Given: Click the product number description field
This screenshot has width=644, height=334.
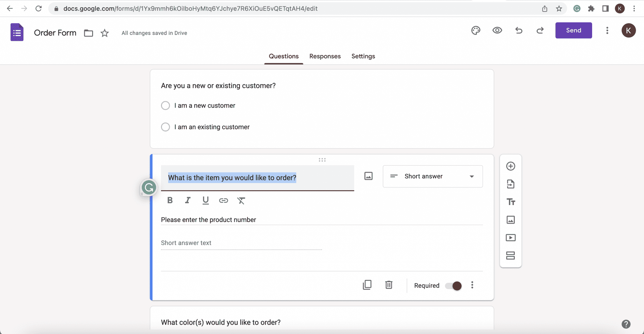Looking at the screenshot, I should tap(322, 220).
